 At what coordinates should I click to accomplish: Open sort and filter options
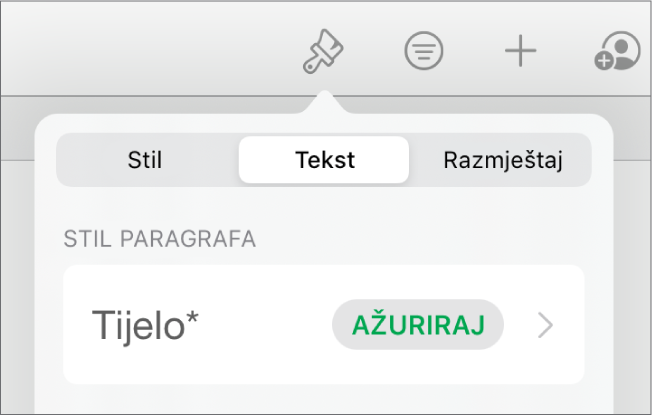click(x=423, y=52)
